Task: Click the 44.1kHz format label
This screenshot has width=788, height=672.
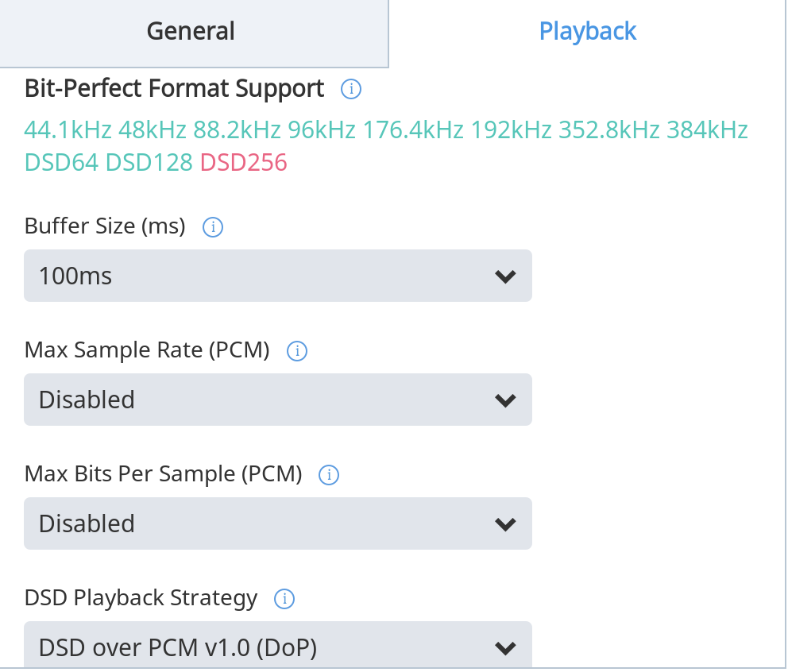Action: pos(68,129)
